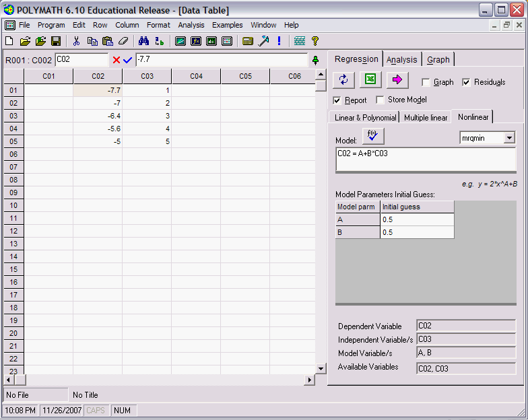Click the f(x) model check button
The height and width of the screenshot is (420, 528).
point(372,137)
